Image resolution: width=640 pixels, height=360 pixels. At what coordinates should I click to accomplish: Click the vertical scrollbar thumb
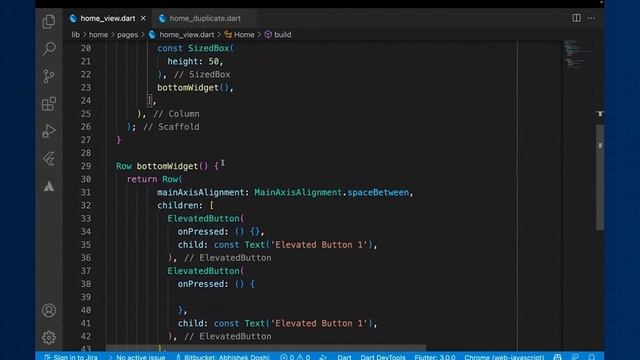coord(600,178)
